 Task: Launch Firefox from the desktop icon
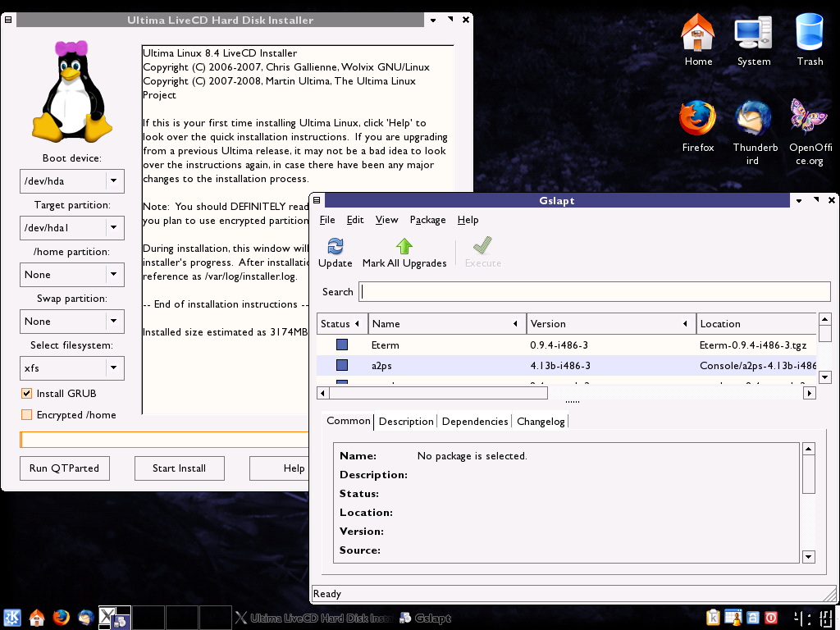pos(697,118)
